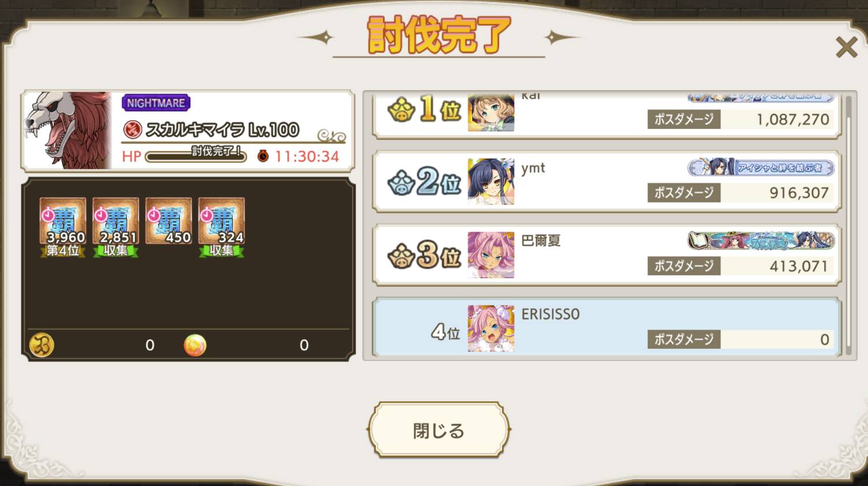
Task: Click the ranking list scrollbar
Action: coord(849,226)
